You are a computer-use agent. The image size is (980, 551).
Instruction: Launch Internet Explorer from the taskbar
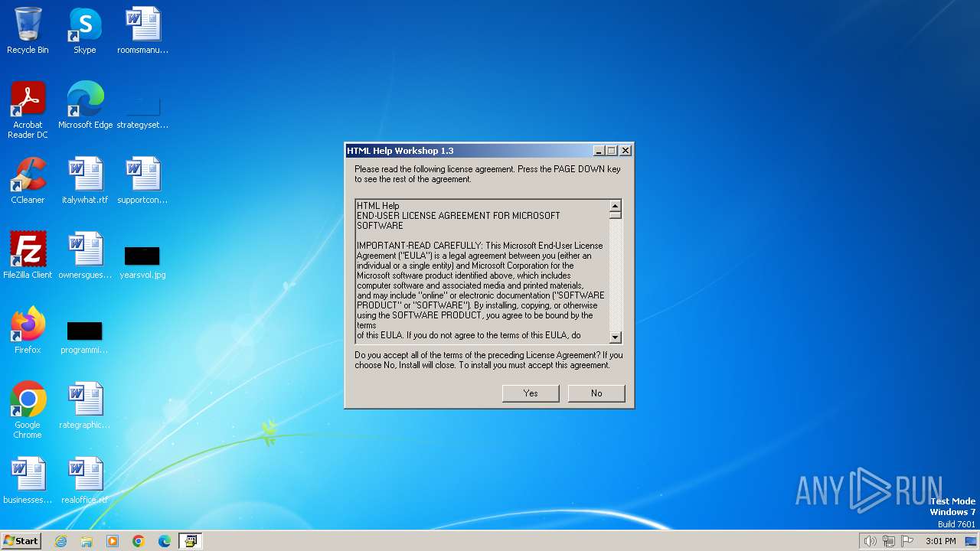pyautogui.click(x=60, y=541)
